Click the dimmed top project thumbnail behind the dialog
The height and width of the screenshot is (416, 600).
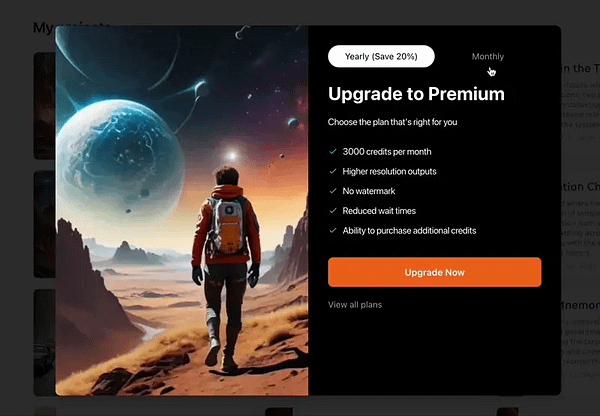[44, 106]
